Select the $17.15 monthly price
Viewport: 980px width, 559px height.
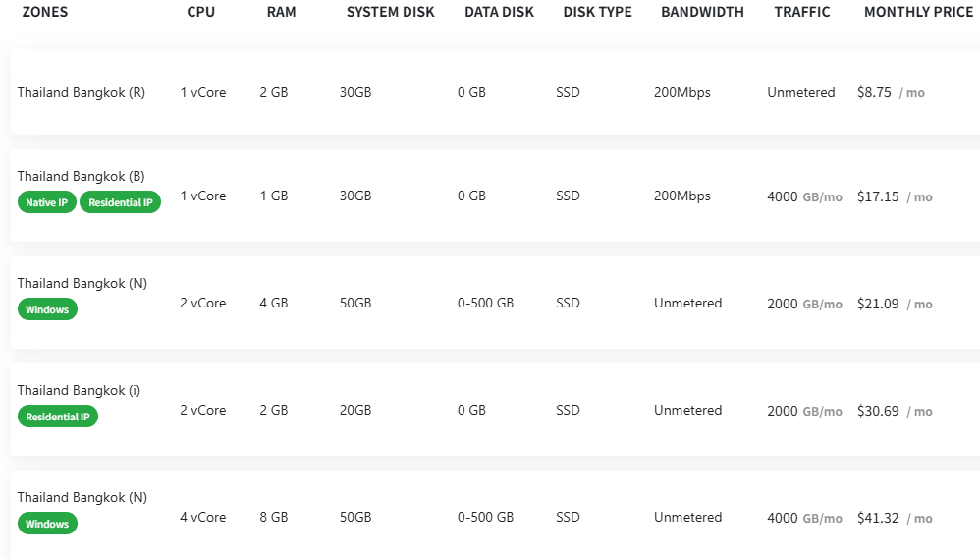(878, 196)
